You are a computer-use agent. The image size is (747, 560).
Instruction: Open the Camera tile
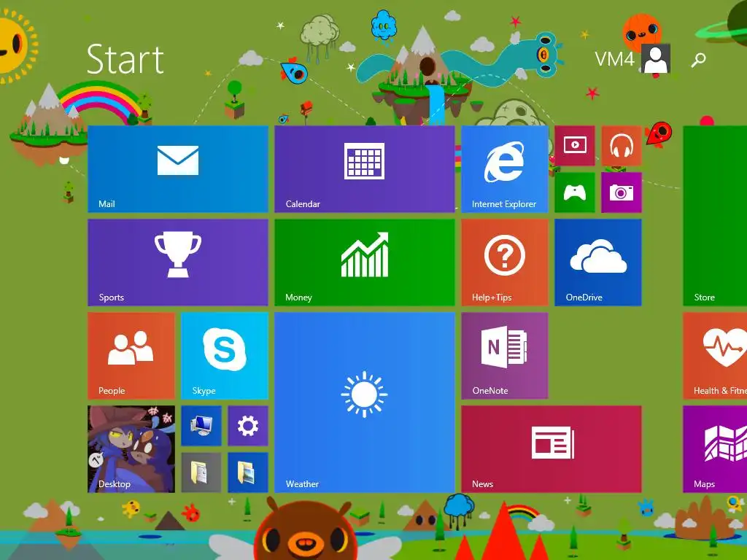(x=622, y=192)
